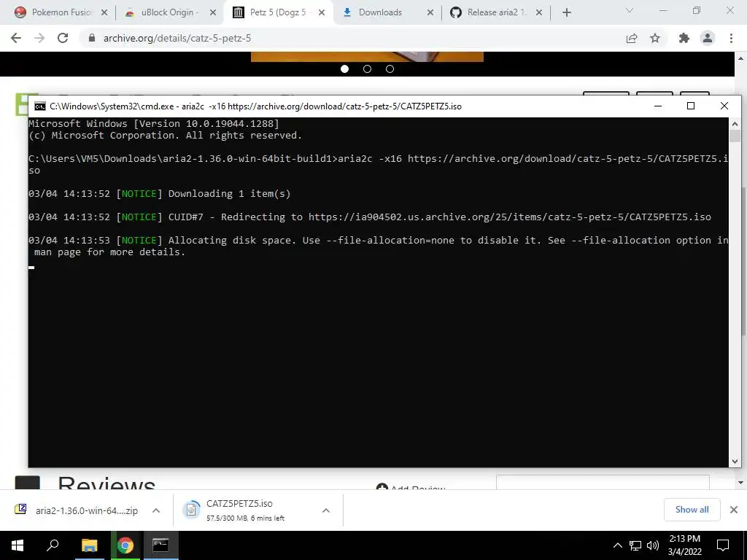Reload the archive.org page
Viewport: 747px width, 560px height.
pos(63,38)
